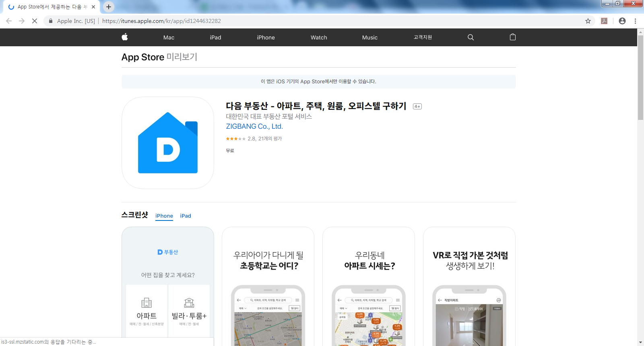Open the iPhone menu in Apple nav bar
The image size is (644, 346).
(x=266, y=37)
